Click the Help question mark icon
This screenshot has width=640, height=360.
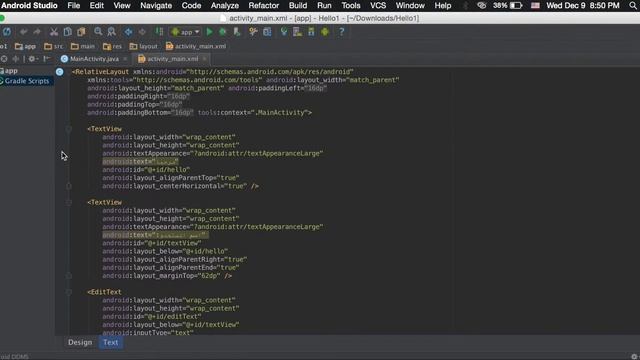[x=342, y=32]
